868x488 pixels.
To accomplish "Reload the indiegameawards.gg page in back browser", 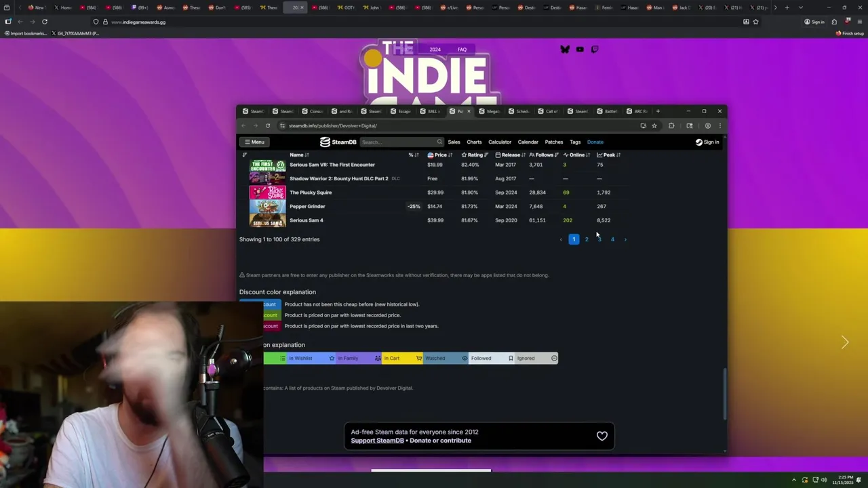I will pyautogui.click(x=45, y=22).
